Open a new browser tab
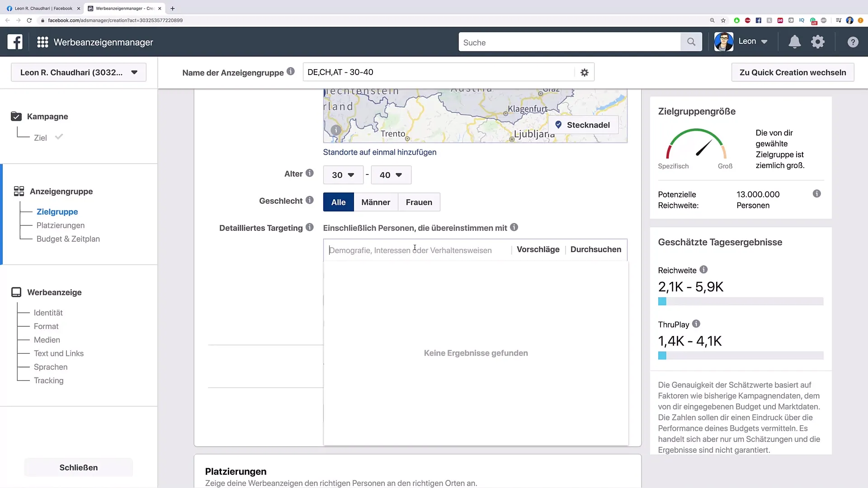The image size is (868, 488). coord(172,8)
